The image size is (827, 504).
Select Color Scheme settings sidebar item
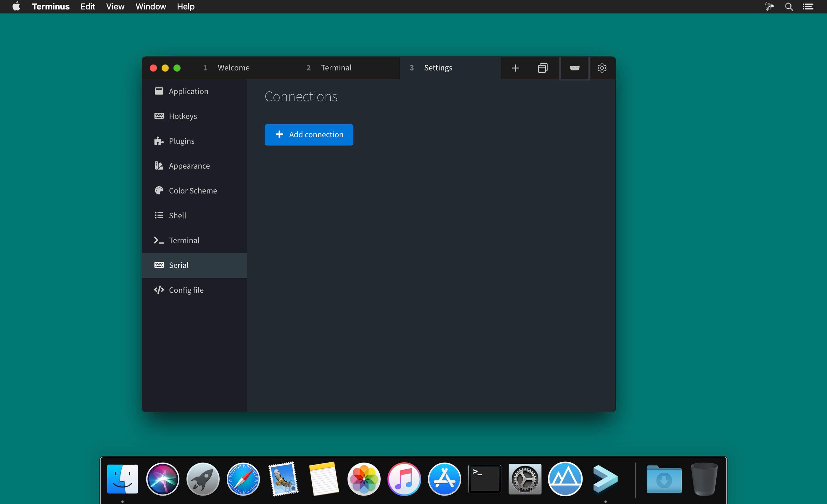pos(193,190)
